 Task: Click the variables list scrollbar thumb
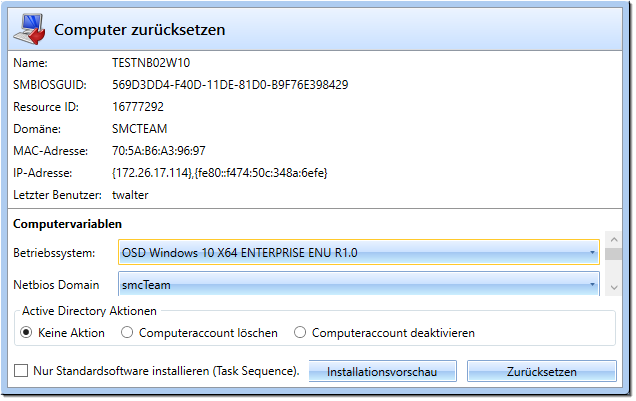pos(614,254)
